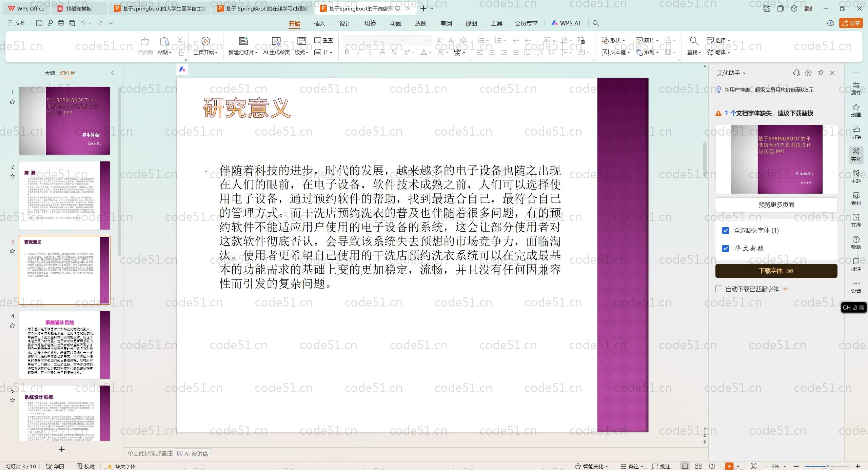The width and height of the screenshot is (868, 470).
Task: Click the save icon in quick toolbar
Action: pyautogui.click(x=39, y=23)
